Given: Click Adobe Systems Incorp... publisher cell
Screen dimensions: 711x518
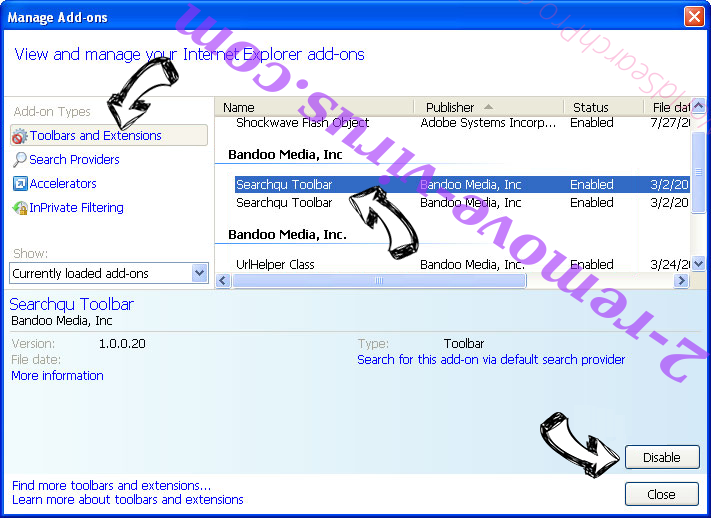Looking at the screenshot, I should (x=488, y=123).
